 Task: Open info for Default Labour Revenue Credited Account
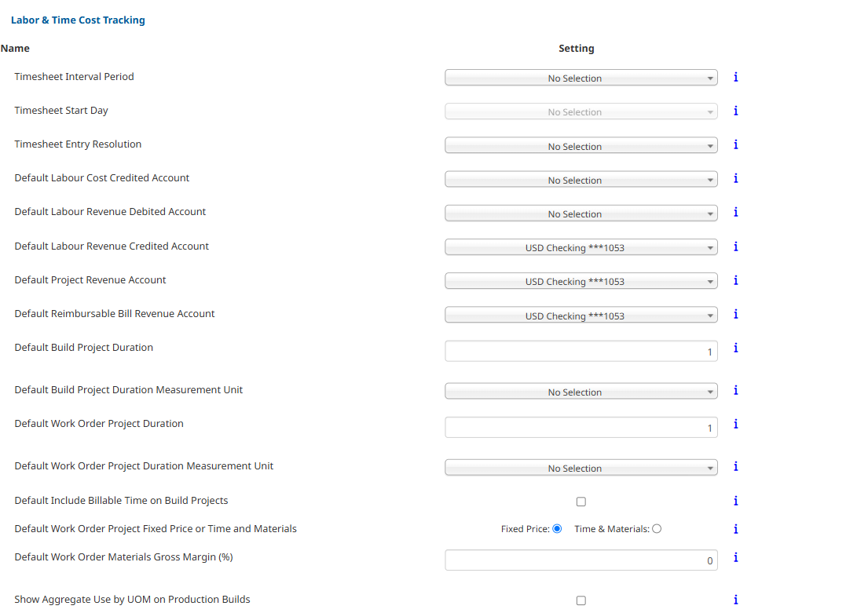pos(736,246)
